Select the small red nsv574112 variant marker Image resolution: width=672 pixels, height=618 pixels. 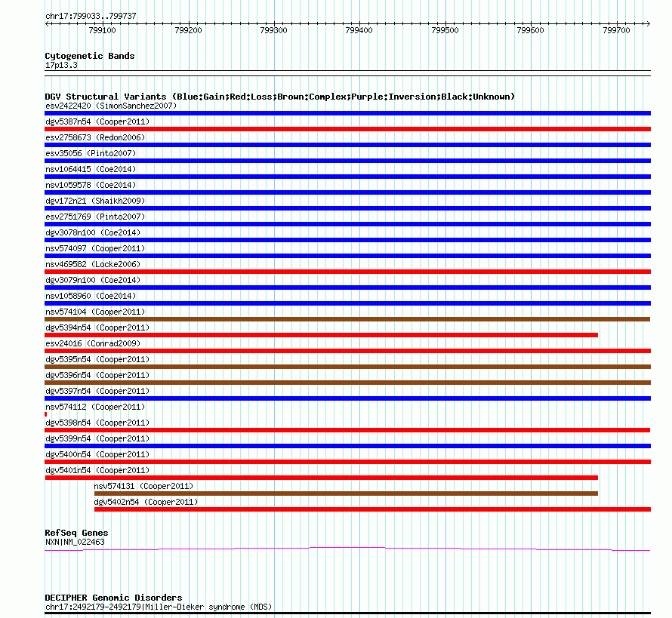(46, 414)
